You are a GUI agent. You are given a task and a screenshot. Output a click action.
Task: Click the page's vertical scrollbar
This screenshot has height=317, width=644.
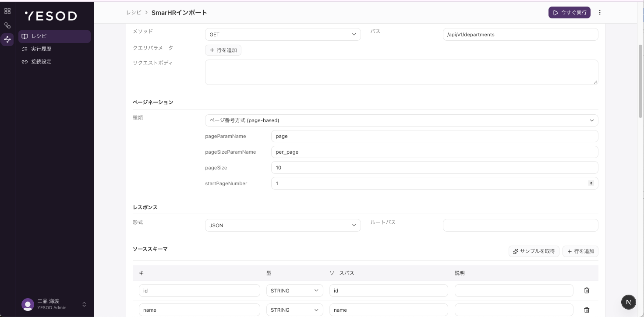pos(640,81)
